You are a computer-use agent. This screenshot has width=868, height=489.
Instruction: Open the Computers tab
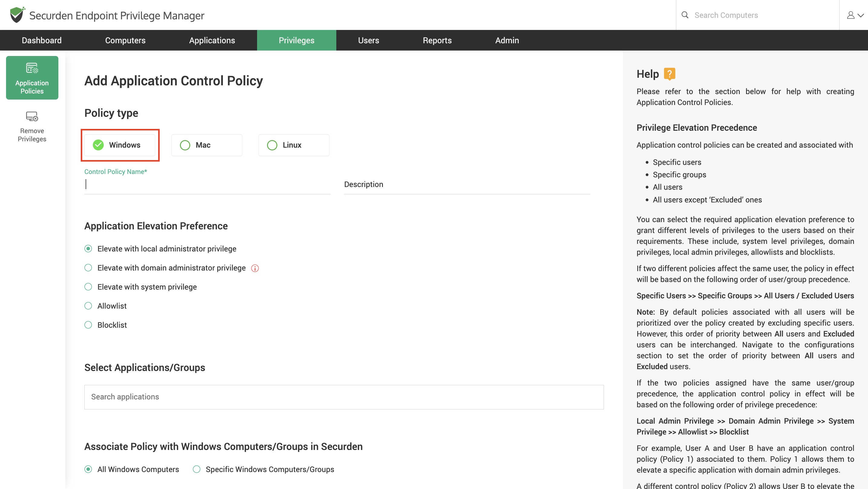(125, 40)
